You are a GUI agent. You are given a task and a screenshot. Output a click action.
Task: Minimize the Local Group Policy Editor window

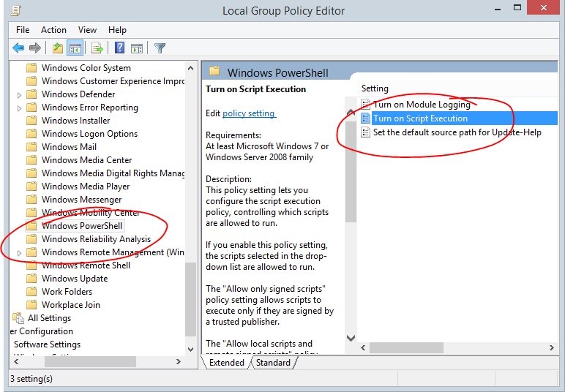tap(498, 9)
